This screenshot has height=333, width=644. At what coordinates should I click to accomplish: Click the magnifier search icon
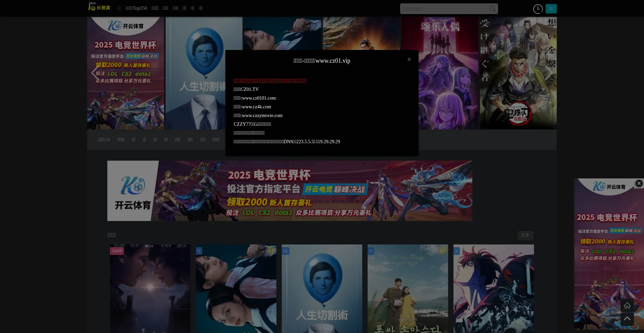click(492, 9)
